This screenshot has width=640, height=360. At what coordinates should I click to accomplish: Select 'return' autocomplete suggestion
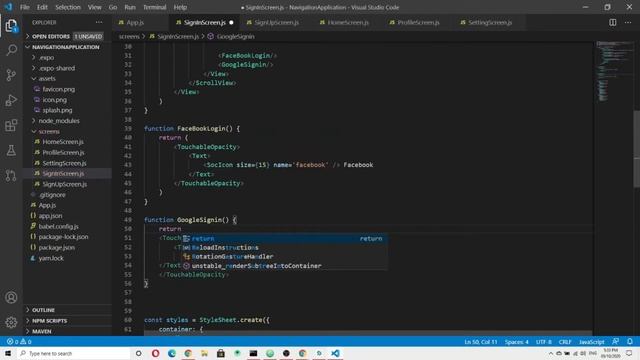pos(284,238)
